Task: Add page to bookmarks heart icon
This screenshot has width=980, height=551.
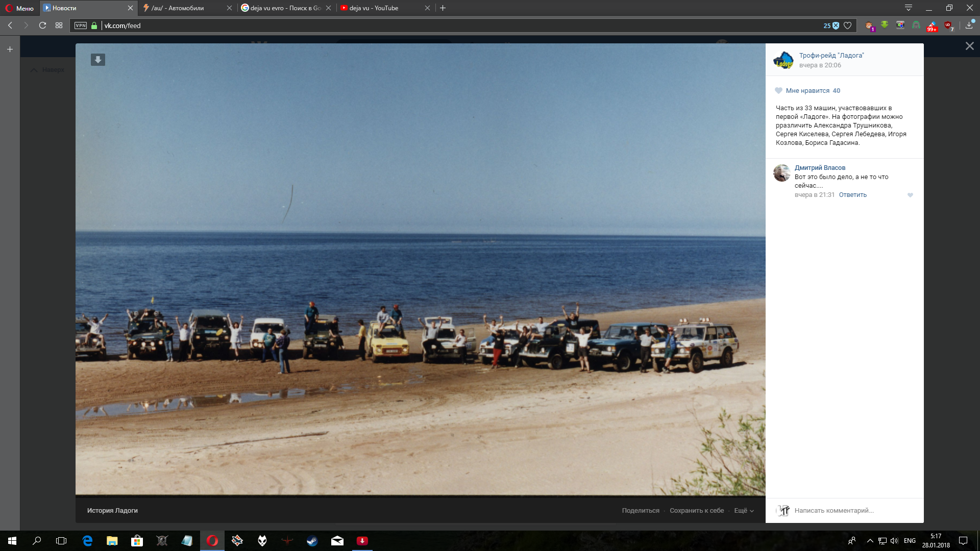Action: tap(848, 26)
